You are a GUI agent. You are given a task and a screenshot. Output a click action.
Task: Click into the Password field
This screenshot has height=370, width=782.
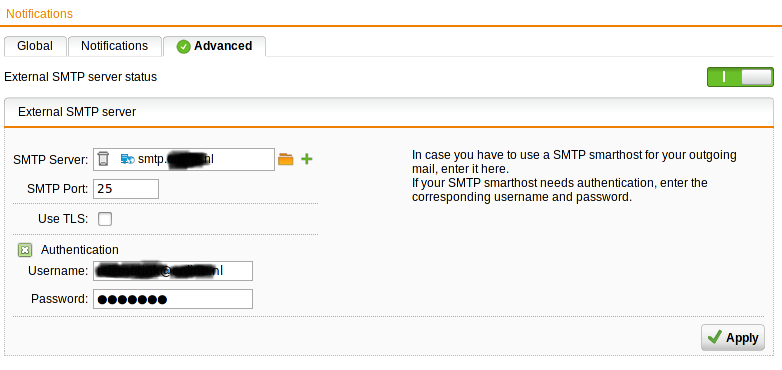[173, 299]
